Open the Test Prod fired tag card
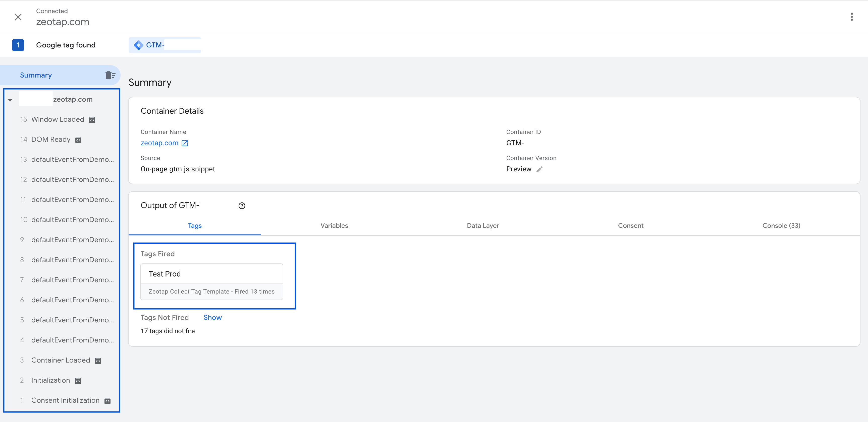The image size is (868, 422). (x=212, y=282)
